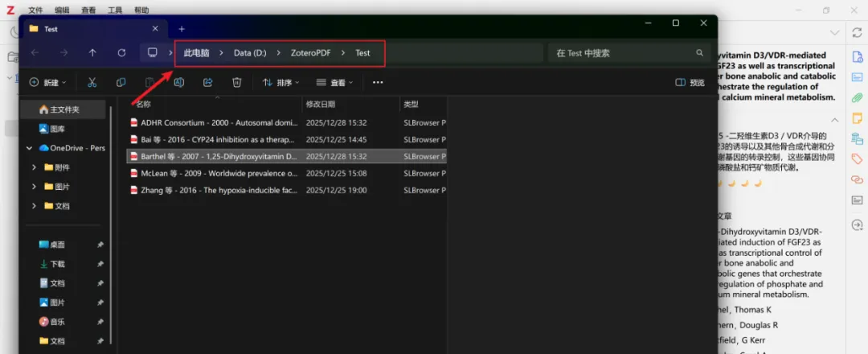The image size is (868, 354).
Task: Open the Abstract section icon in Zotero side rail
Action: [857, 77]
